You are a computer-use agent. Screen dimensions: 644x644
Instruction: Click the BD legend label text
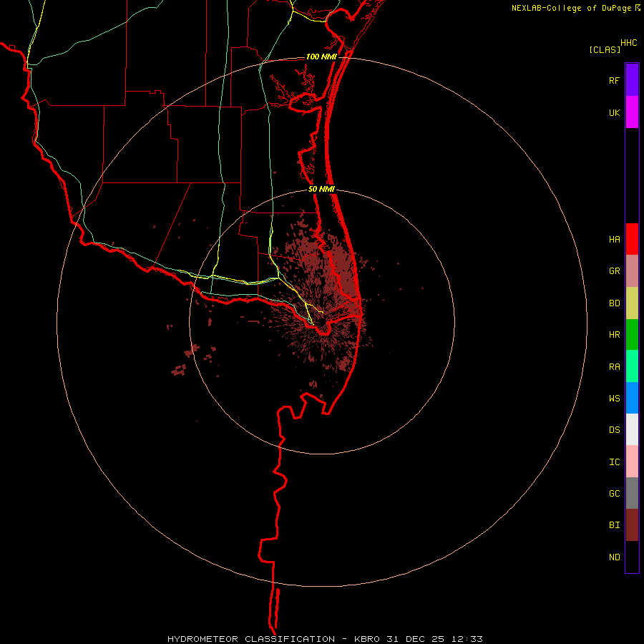(x=614, y=303)
